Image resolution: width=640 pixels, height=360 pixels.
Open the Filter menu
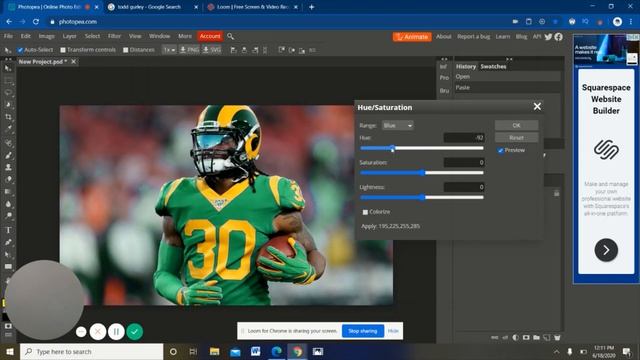pos(114,36)
